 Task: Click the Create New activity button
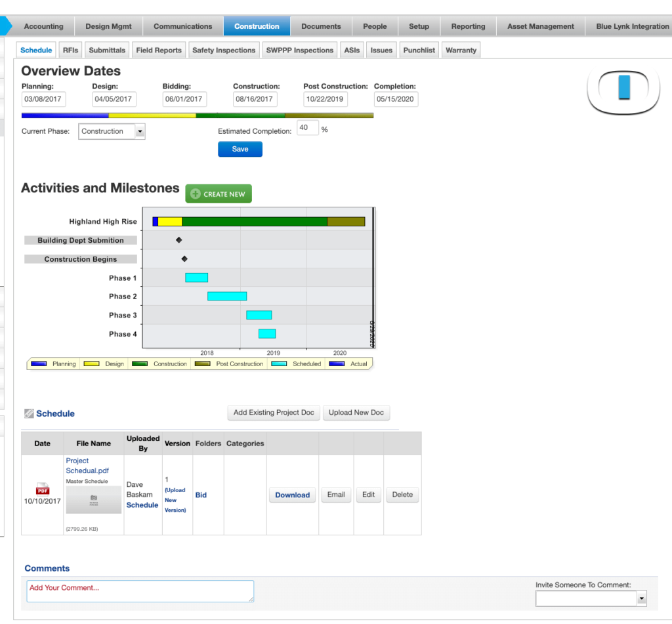219,194
